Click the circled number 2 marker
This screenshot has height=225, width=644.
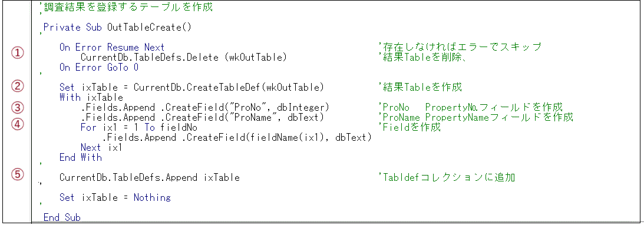17,86
